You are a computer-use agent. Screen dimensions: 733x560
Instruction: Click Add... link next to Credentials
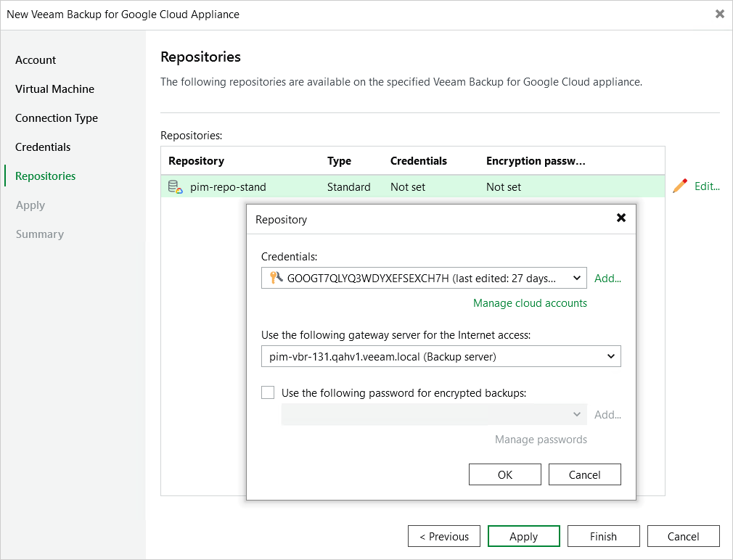point(607,279)
